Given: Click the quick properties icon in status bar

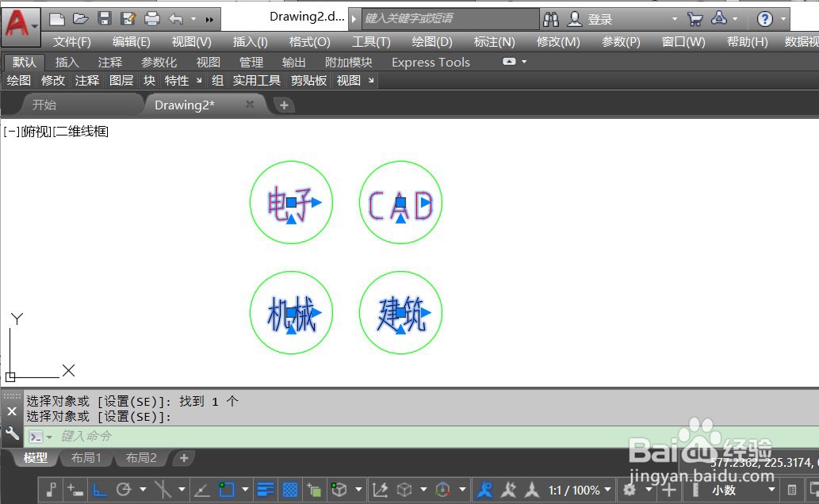Looking at the screenshot, I should tap(792, 490).
